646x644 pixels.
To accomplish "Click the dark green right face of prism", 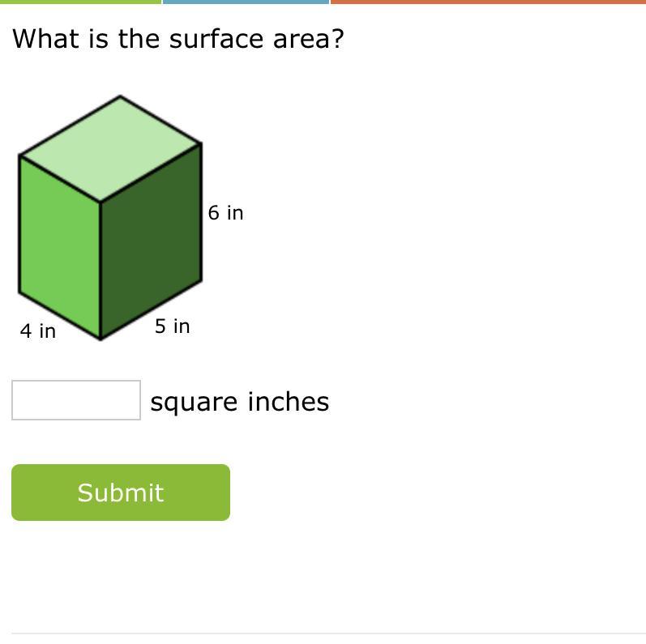I will click(x=151, y=241).
